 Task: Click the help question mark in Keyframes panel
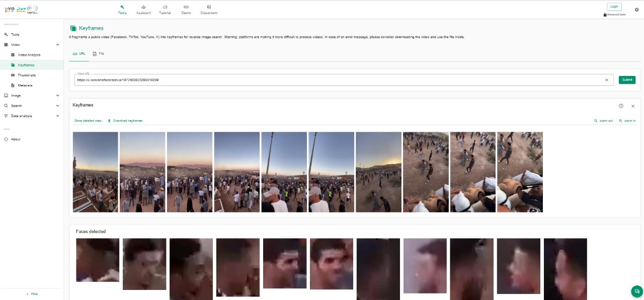pyautogui.click(x=621, y=106)
